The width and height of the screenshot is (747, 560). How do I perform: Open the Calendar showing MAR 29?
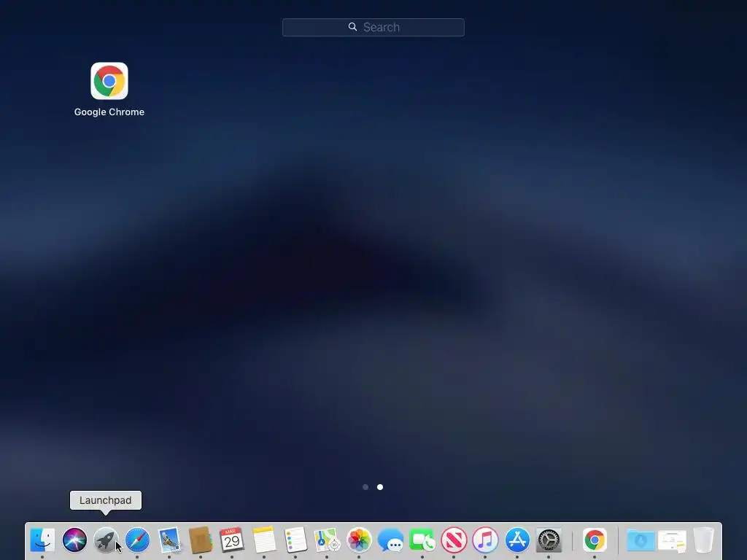(x=232, y=540)
